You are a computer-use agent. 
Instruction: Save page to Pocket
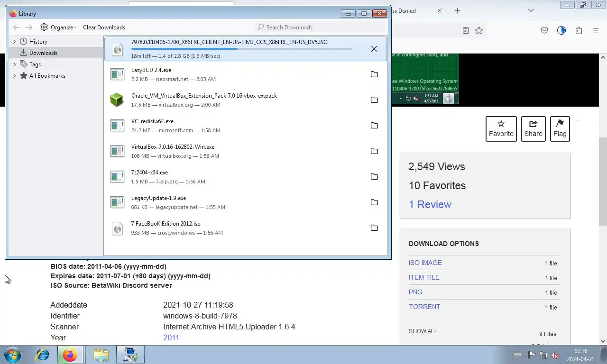[x=544, y=30]
